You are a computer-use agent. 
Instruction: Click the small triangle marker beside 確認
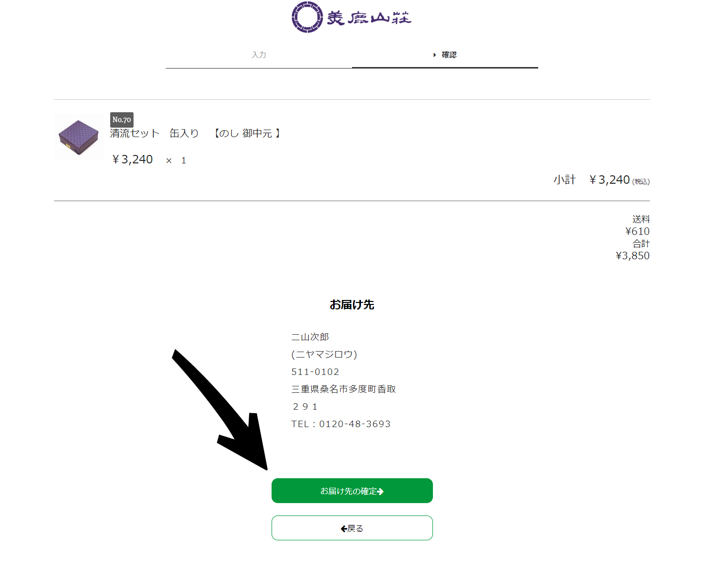click(x=435, y=55)
